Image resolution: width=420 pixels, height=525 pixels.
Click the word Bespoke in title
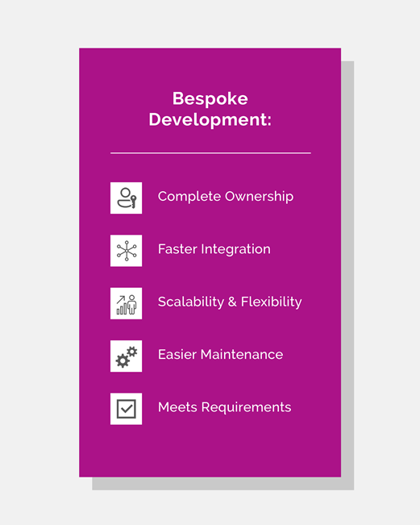(210, 99)
